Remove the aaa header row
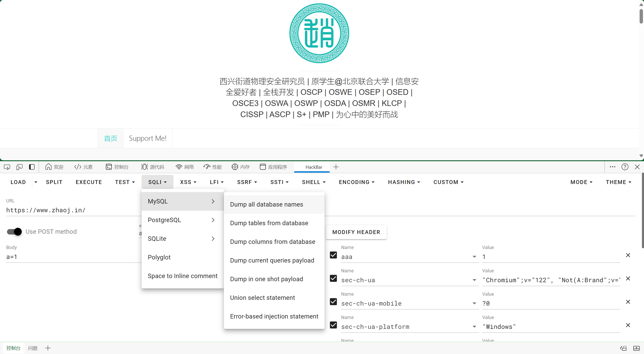Image resolution: width=644 pixels, height=354 pixels. (628, 255)
